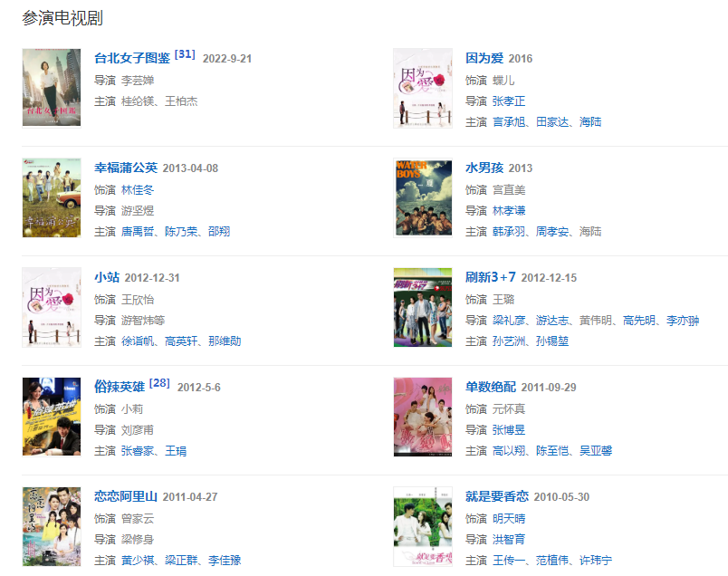Open the 俗辣英雄 poster thumbnail

pos(52,417)
